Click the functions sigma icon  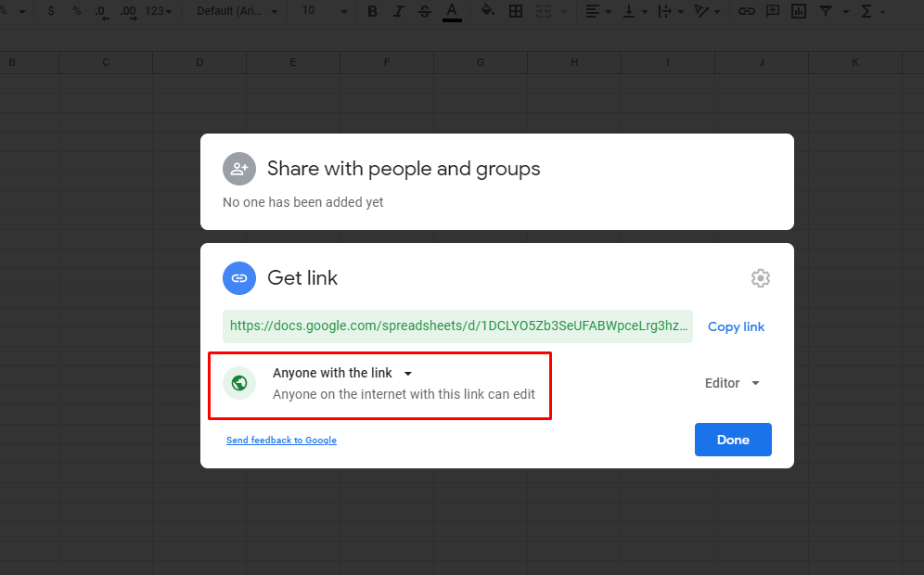866,11
